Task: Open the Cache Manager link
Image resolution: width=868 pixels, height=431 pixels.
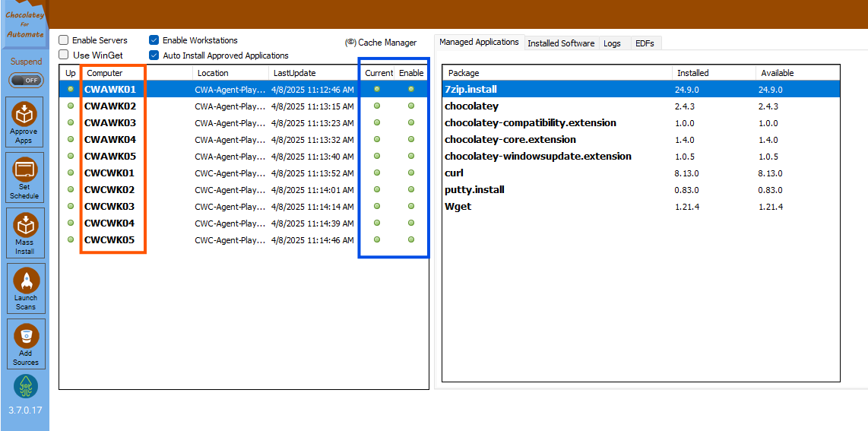Action: (x=380, y=43)
